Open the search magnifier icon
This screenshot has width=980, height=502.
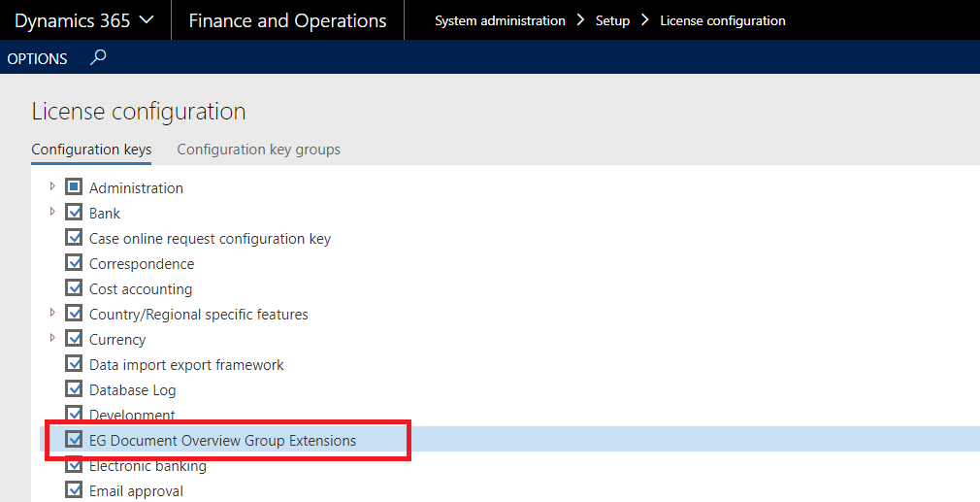pyautogui.click(x=98, y=57)
